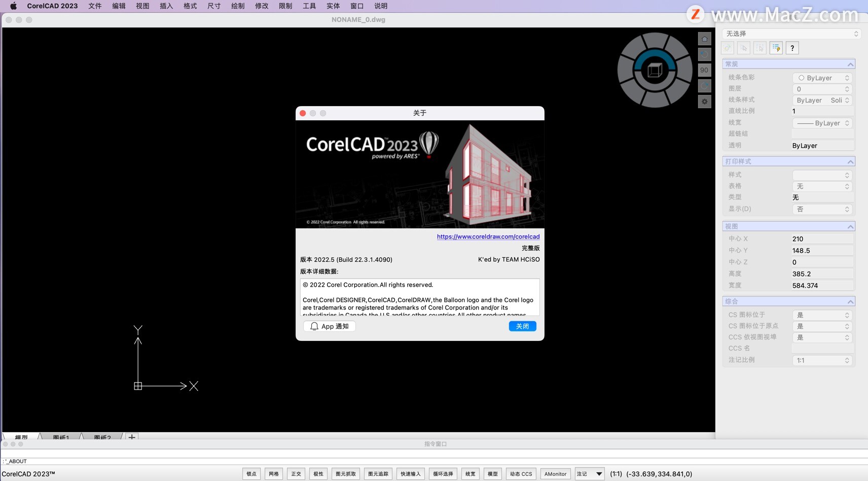Click the plus icon to add a sheet
The width and height of the screenshot is (868, 481).
coord(132,437)
